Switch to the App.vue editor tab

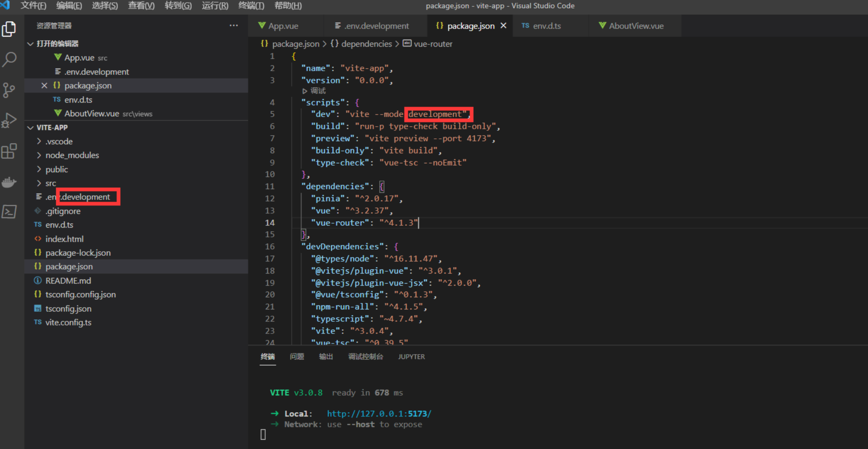pyautogui.click(x=286, y=25)
